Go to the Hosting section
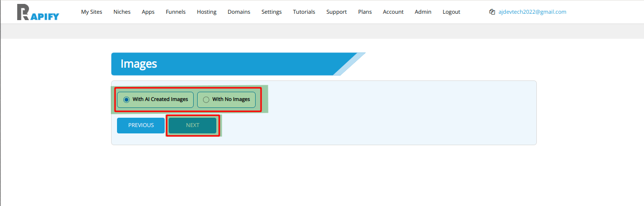The height and width of the screenshot is (206, 644). 206,12
